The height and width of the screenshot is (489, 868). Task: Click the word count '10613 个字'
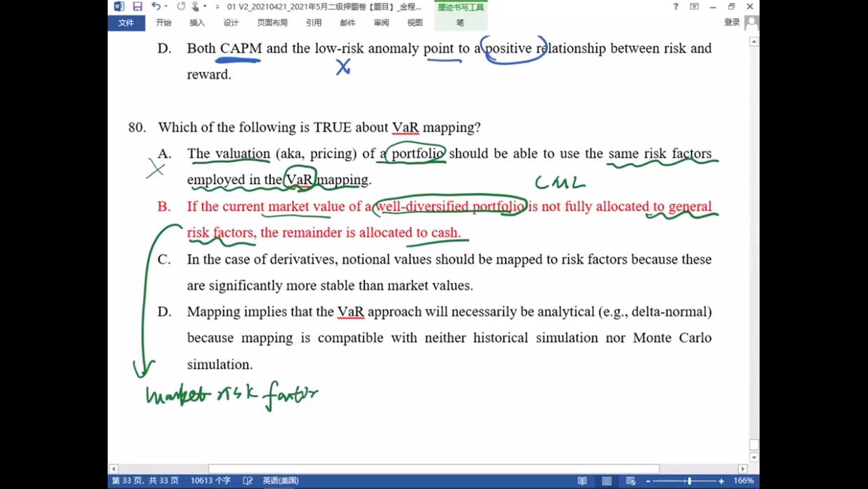click(x=210, y=481)
